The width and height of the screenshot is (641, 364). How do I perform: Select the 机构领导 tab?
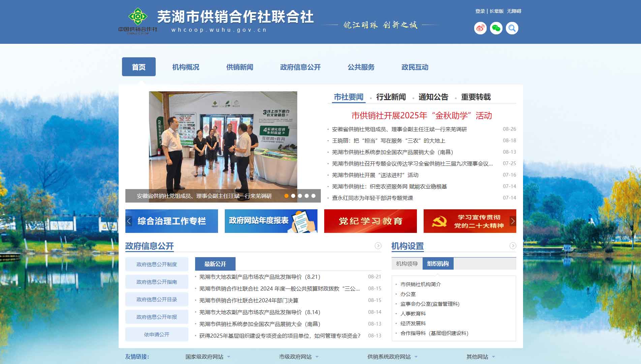[407, 264]
